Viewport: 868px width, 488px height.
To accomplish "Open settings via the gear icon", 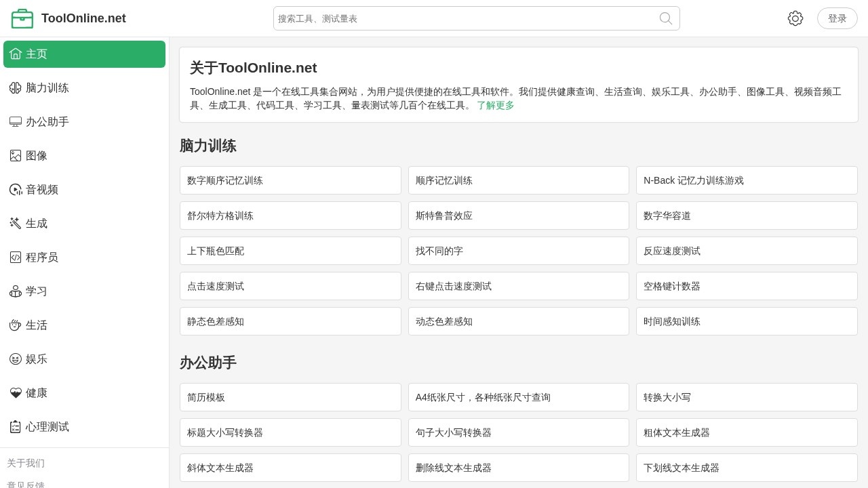I will pyautogui.click(x=795, y=18).
